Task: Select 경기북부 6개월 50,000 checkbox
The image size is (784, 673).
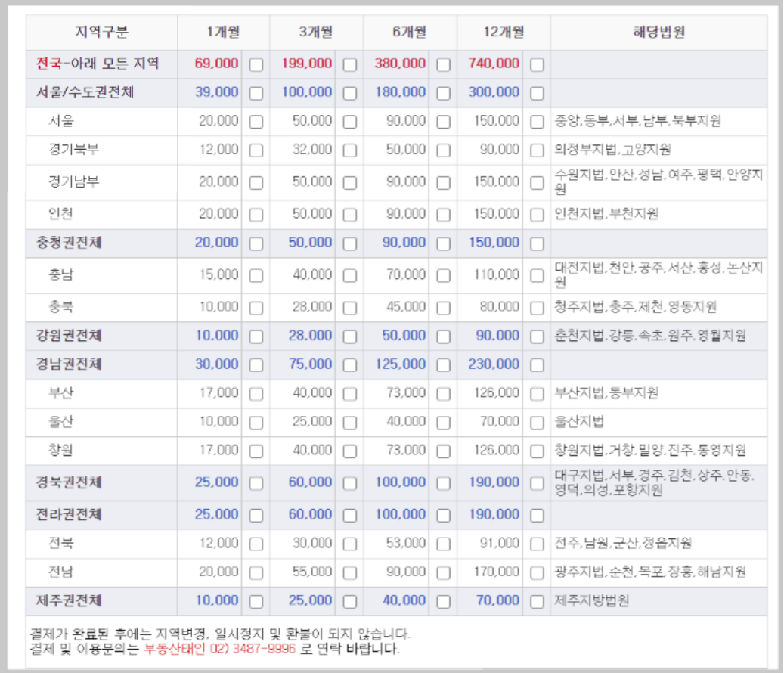Action: 444,150
